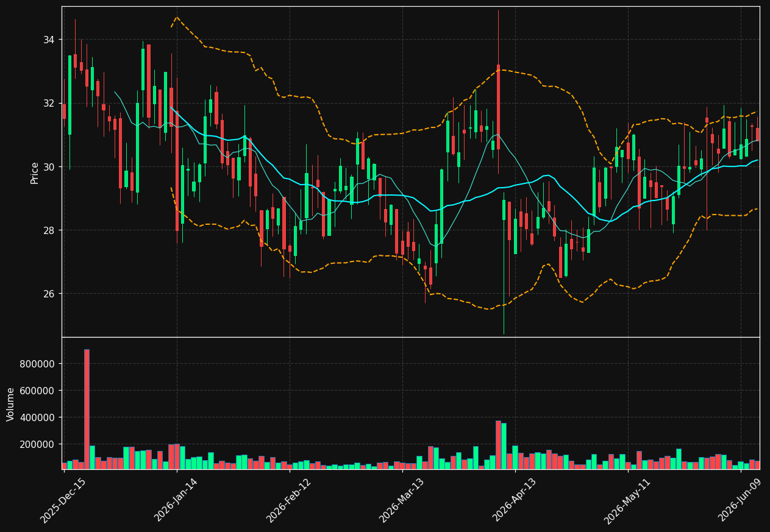
Task: Click the 2026-Feb-12 date label
Action: [x=288, y=500]
